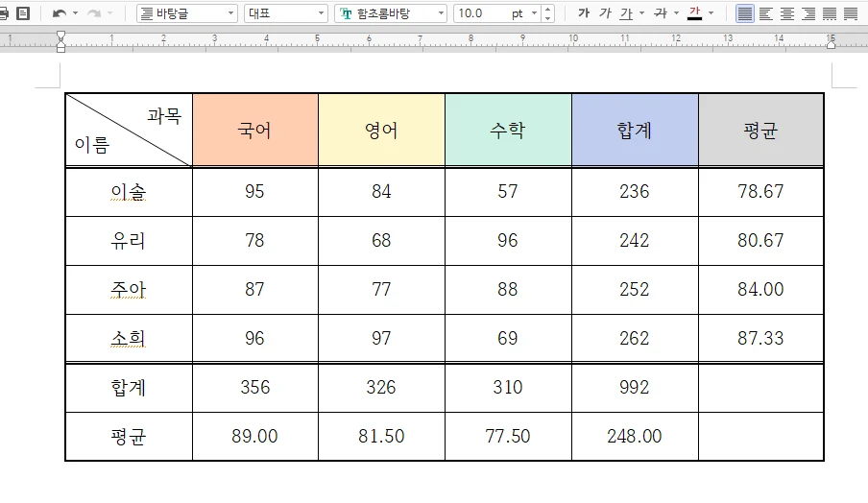
Task: Click average cell 78.67
Action: (761, 192)
